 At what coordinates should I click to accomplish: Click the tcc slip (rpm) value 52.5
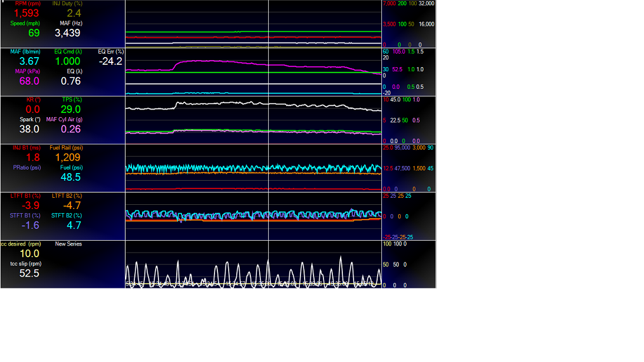[29, 273]
